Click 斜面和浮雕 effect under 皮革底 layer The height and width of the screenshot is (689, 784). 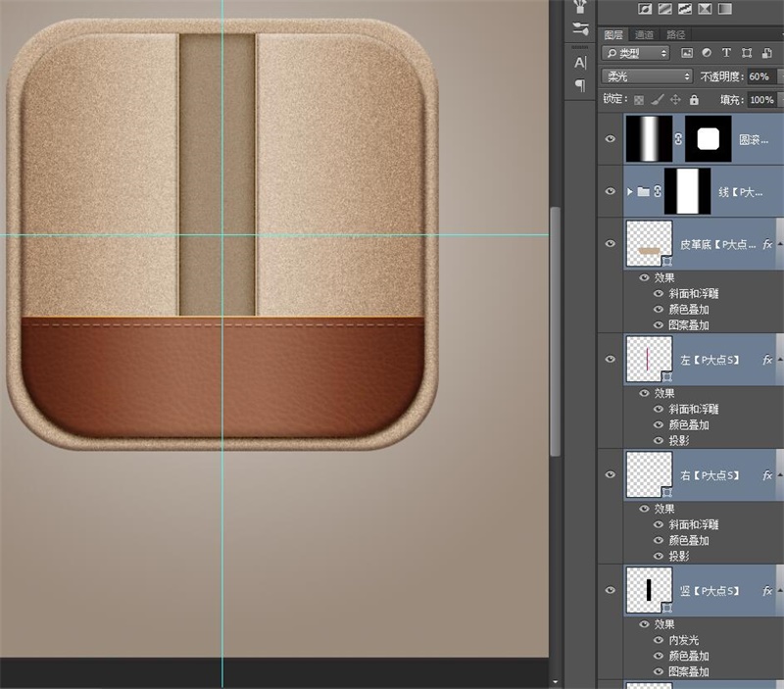(694, 293)
